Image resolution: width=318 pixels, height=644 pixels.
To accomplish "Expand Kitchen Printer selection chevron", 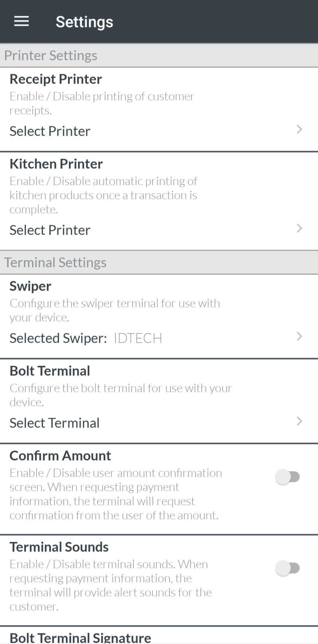I will coord(299,229).
